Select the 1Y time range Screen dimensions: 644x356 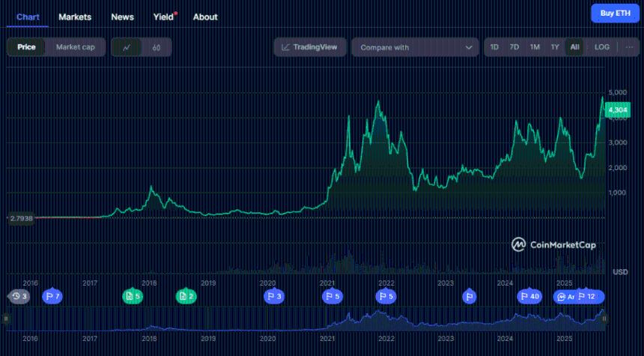[x=555, y=47]
